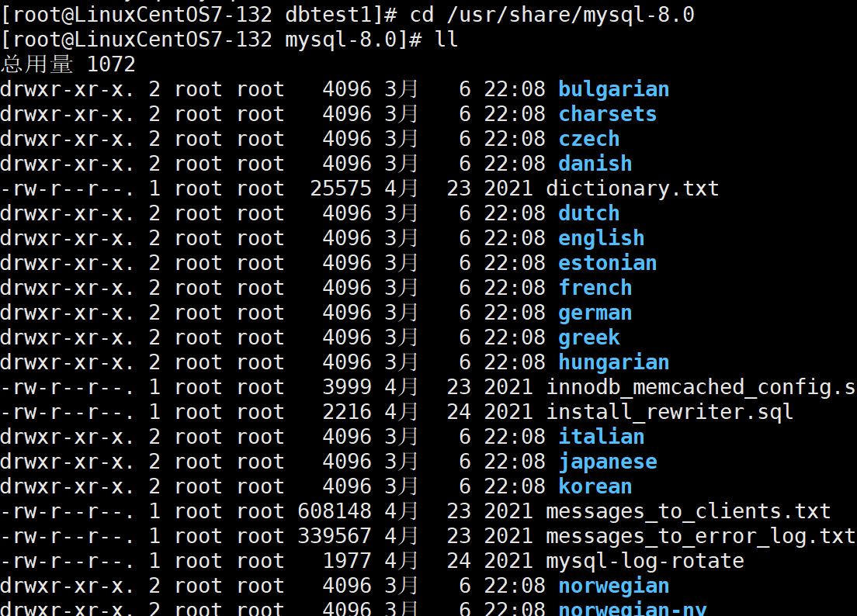Select the innodb_memcached_config file name
Viewport: 857px width, 616px height.
(x=701, y=387)
